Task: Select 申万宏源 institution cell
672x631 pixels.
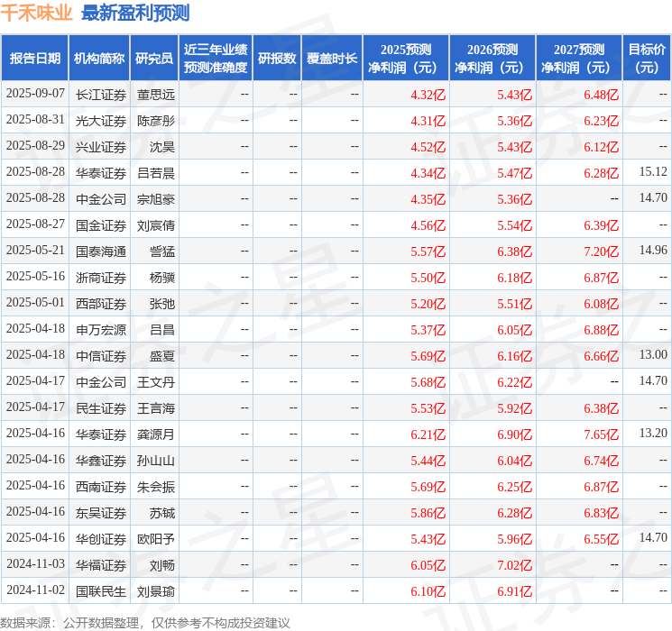Action: (101, 329)
